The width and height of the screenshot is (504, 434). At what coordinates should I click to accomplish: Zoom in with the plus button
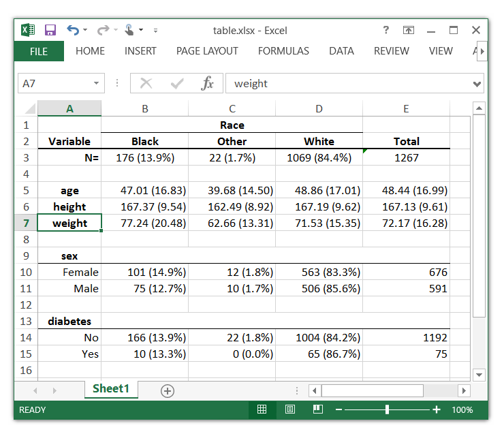point(436,409)
